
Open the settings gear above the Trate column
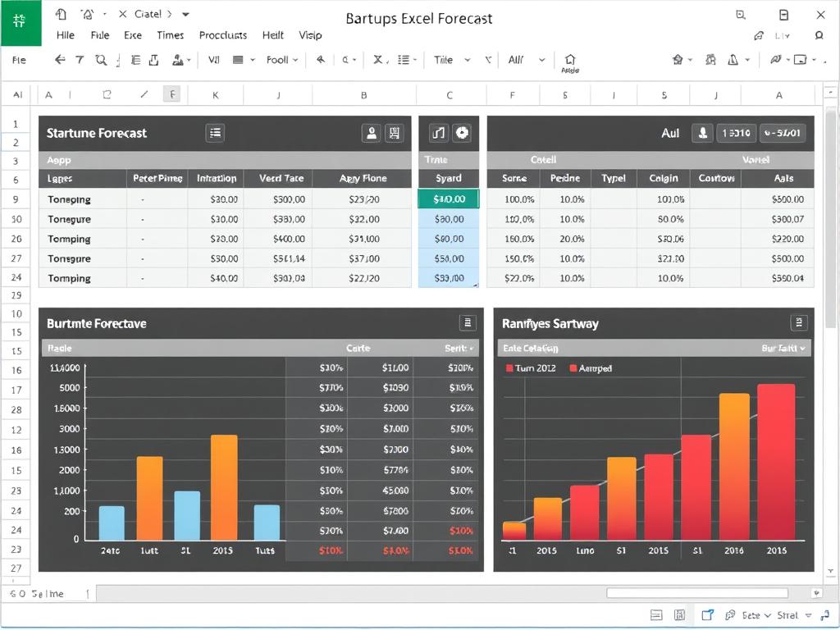pos(462,133)
